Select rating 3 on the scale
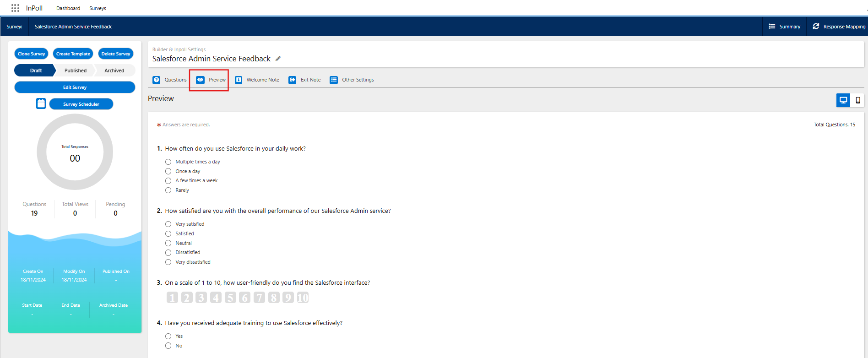Viewport: 868px width, 358px height. [x=201, y=298]
